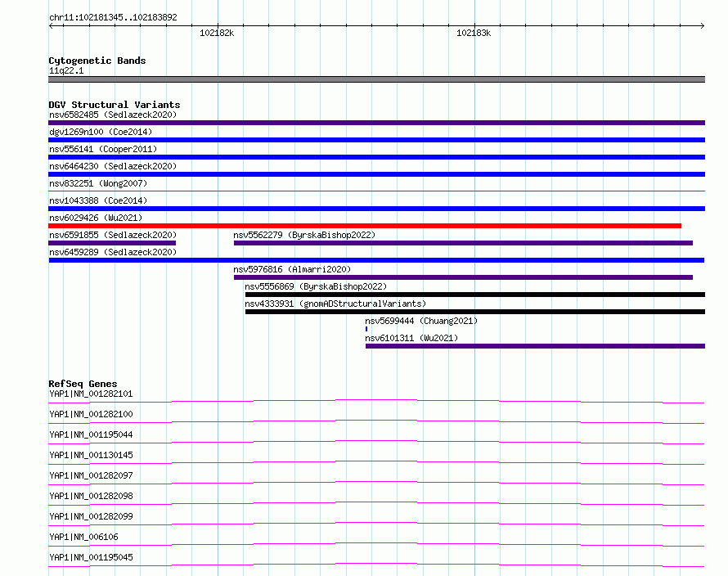Click the purple nsv6101311 variant bar
Image resolution: width=728 pixels, height=576 pixels.
point(535,346)
